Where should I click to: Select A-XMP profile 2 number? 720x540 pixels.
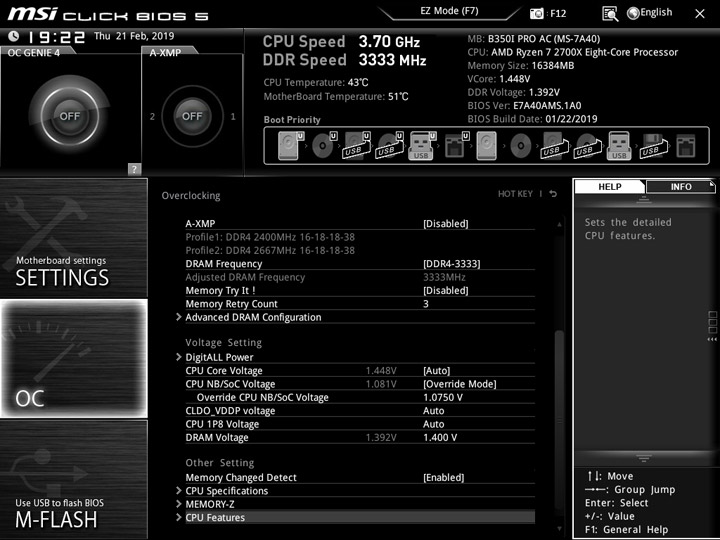pos(152,117)
